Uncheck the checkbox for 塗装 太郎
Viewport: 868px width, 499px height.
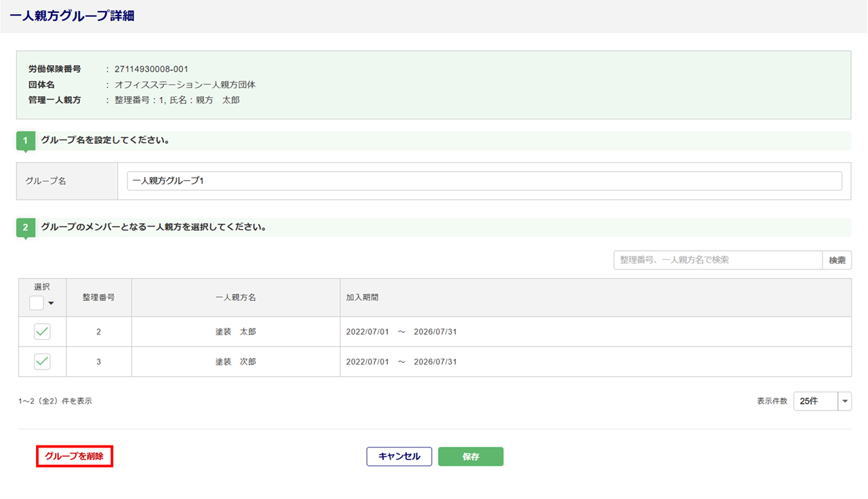[42, 332]
